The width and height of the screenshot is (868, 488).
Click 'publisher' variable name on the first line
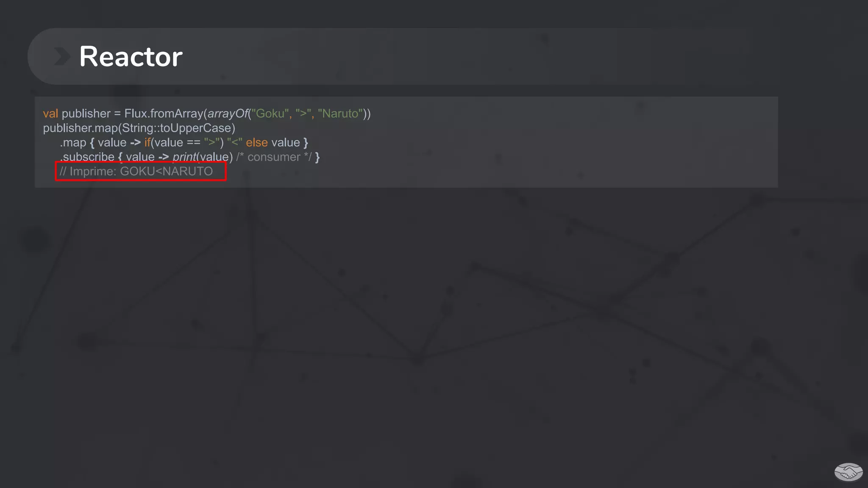pyautogui.click(x=86, y=114)
